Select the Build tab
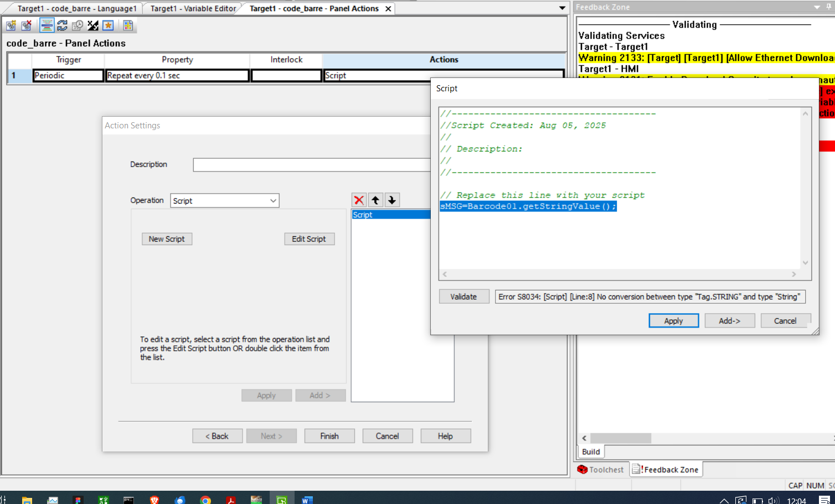835x504 pixels. (591, 452)
